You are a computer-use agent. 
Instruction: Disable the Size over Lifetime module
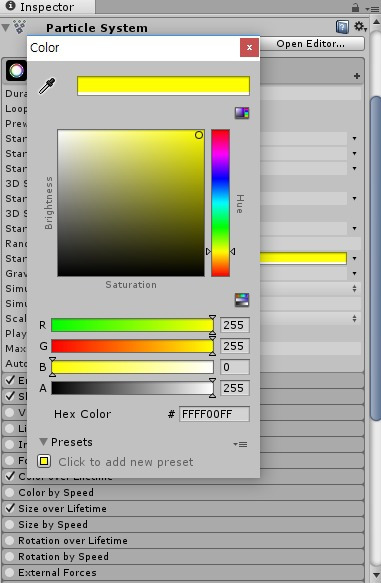point(10,508)
